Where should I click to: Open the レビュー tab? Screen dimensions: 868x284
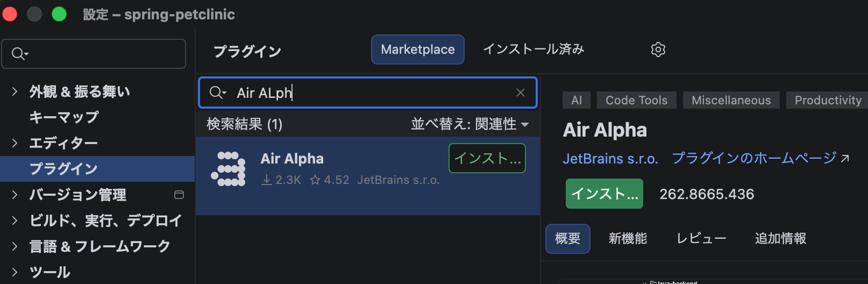[x=701, y=238]
